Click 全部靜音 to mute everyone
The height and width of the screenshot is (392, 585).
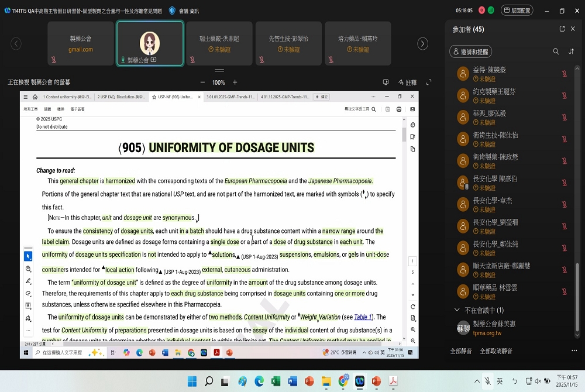[x=461, y=351]
